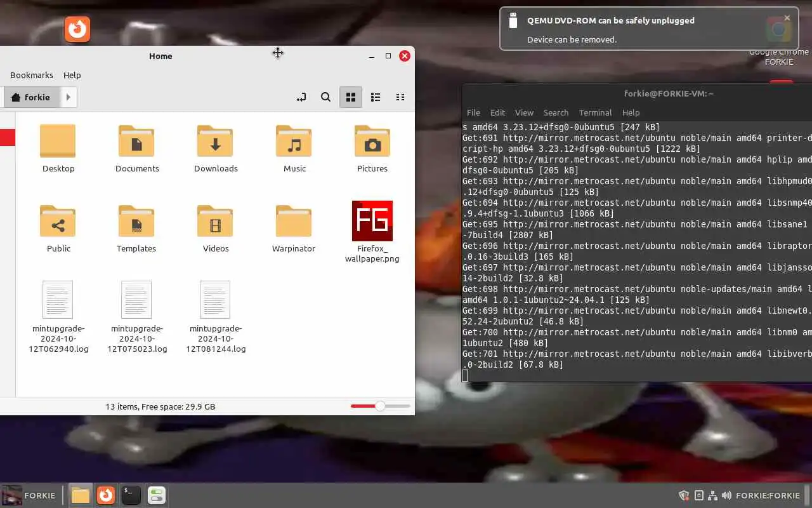Switch to compact view in file manager

[x=400, y=97]
